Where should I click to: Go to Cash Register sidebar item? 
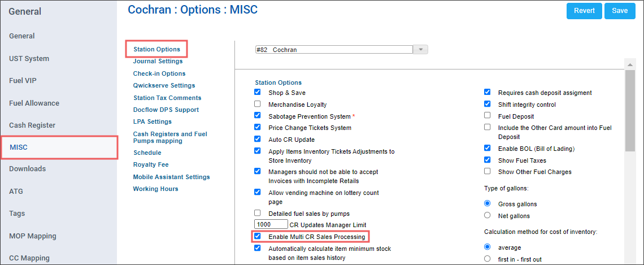(32, 125)
